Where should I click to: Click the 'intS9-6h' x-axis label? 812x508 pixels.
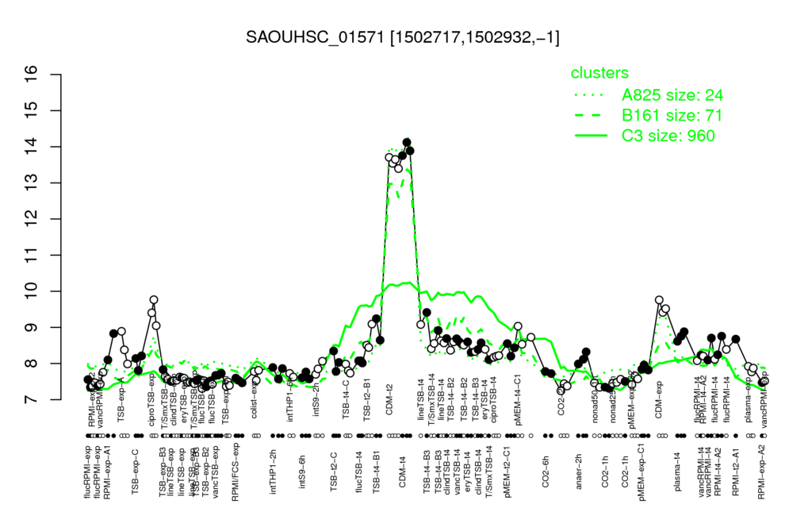pos(302,472)
